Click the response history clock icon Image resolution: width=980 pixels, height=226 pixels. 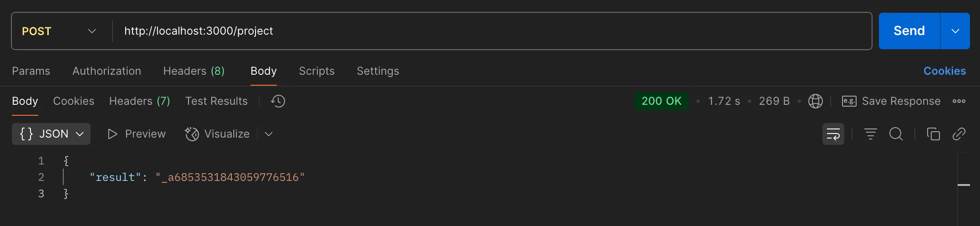pyautogui.click(x=278, y=101)
